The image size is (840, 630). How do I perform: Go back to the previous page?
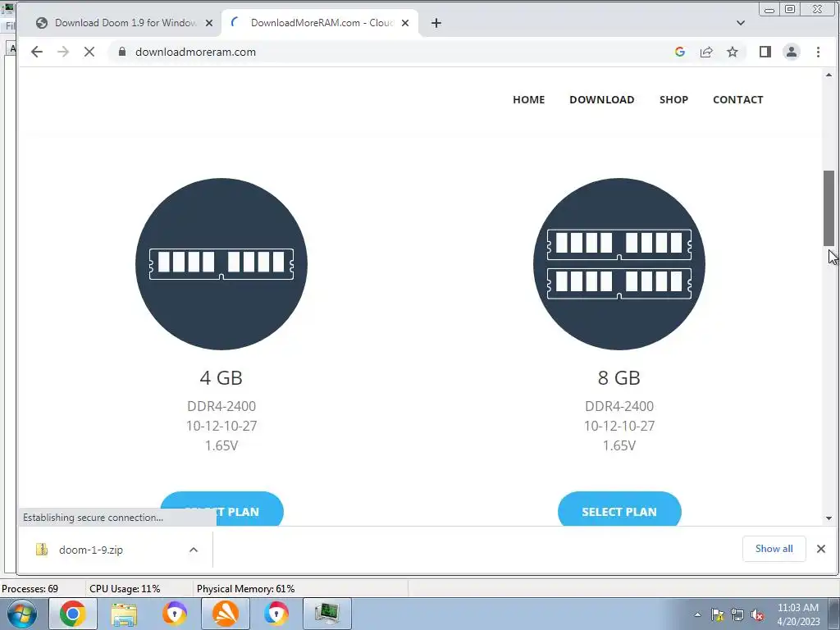click(36, 52)
